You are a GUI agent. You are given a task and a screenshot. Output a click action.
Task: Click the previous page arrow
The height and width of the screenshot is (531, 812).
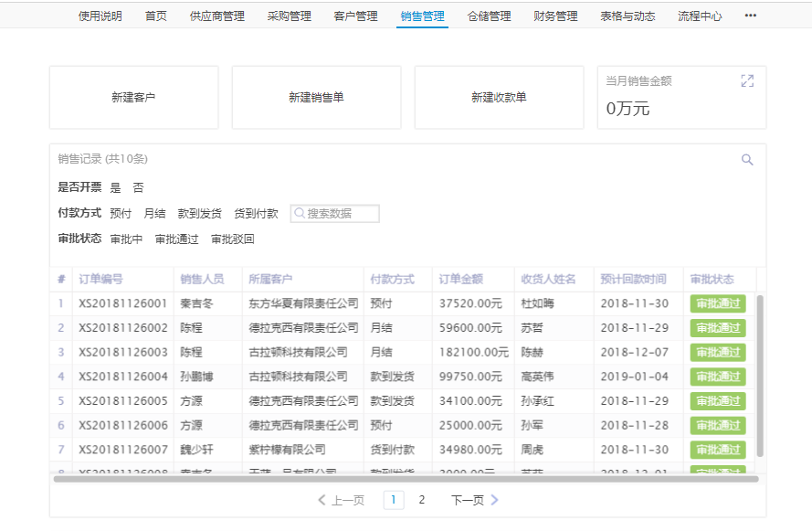click(322, 500)
